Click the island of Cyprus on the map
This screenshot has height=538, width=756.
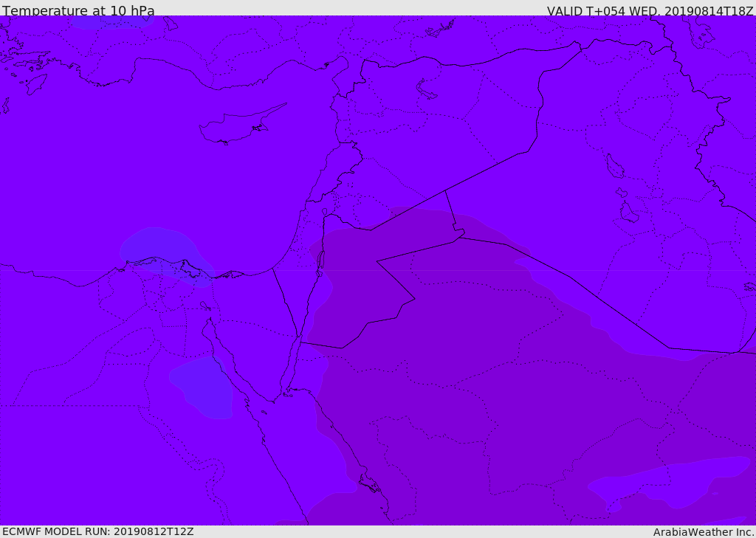pyautogui.click(x=236, y=126)
